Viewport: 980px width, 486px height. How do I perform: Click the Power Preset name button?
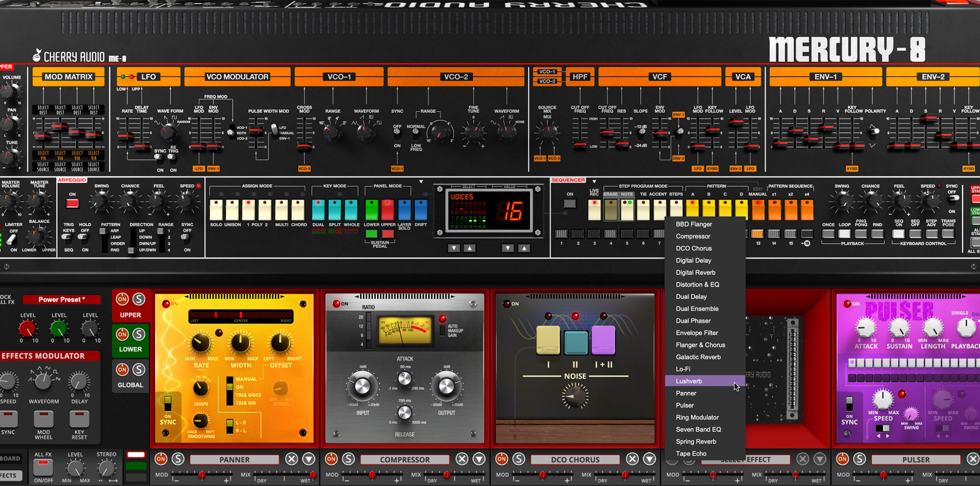(62, 300)
